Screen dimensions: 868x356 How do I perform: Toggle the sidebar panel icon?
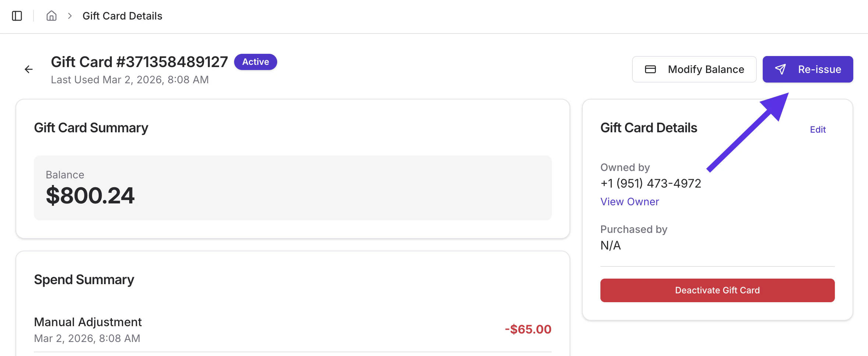point(17,16)
